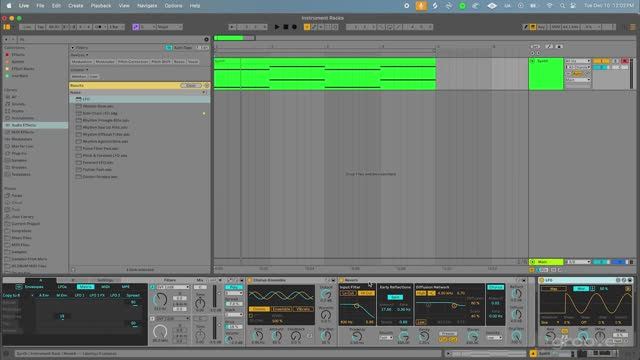Toggle the Reverb Freeze button
The width and height of the screenshot is (640, 360).
(x=447, y=333)
